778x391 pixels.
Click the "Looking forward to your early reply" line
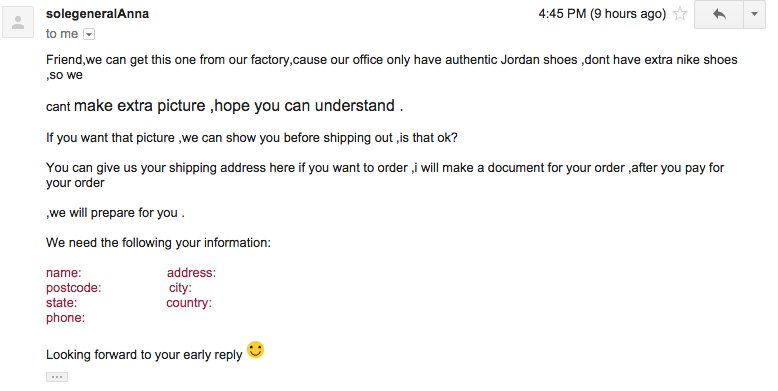[x=144, y=355]
